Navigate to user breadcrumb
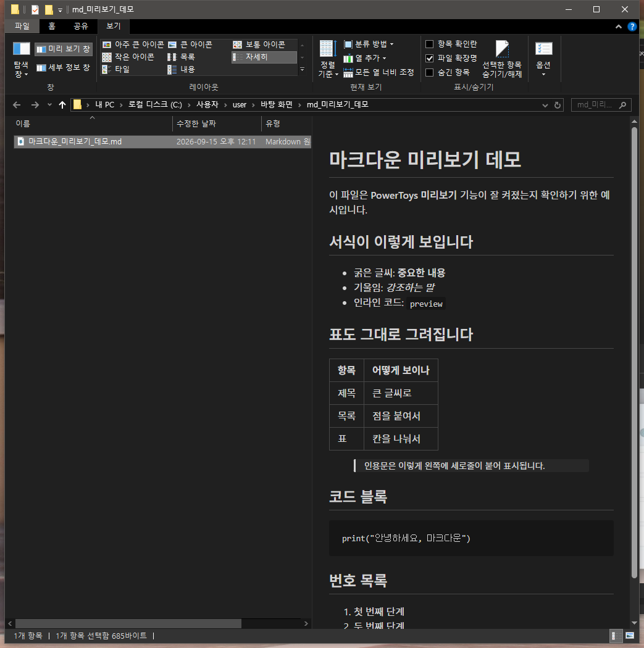Image resolution: width=644 pixels, height=648 pixels. (240, 104)
